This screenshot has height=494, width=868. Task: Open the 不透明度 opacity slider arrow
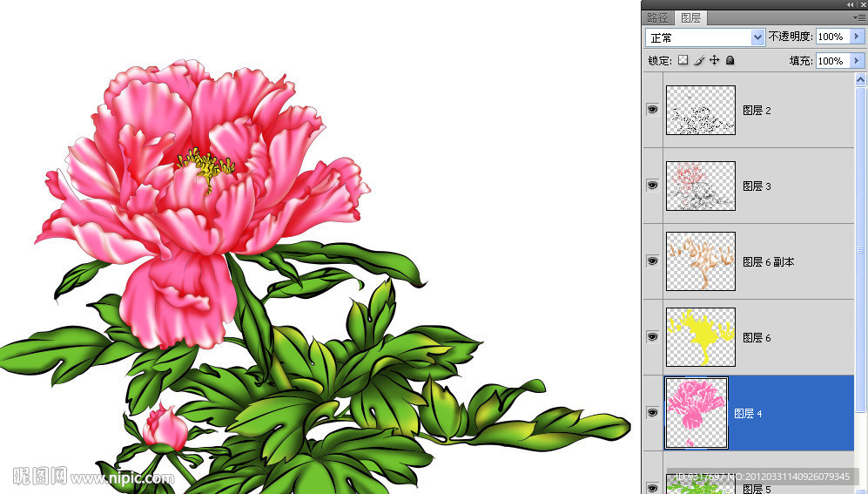tap(857, 37)
